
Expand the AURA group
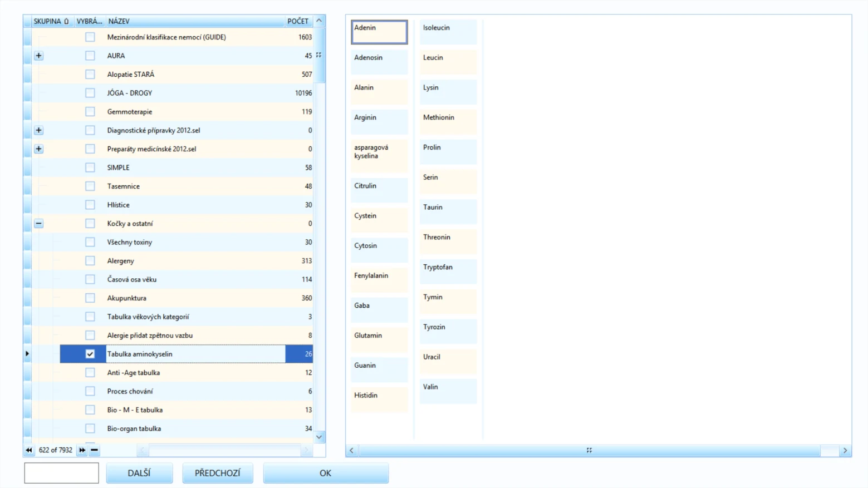(38, 56)
